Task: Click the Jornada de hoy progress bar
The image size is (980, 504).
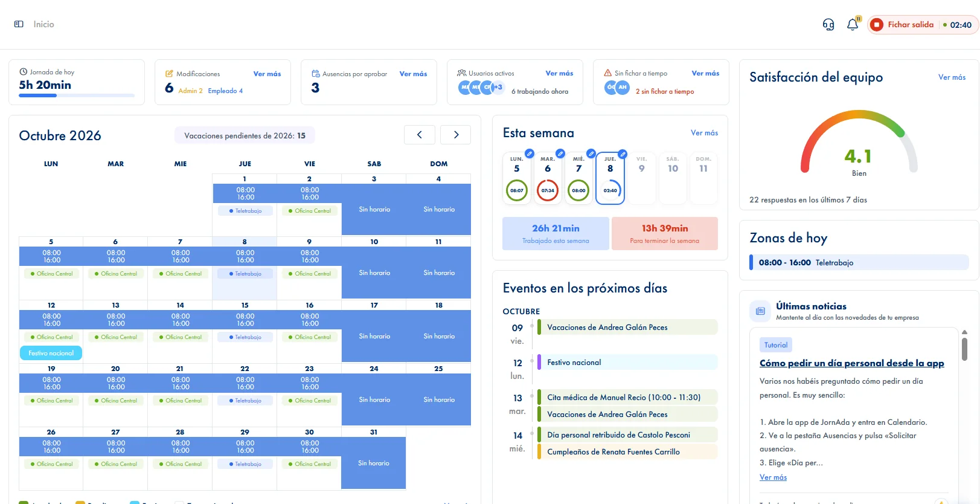Action: (x=77, y=95)
